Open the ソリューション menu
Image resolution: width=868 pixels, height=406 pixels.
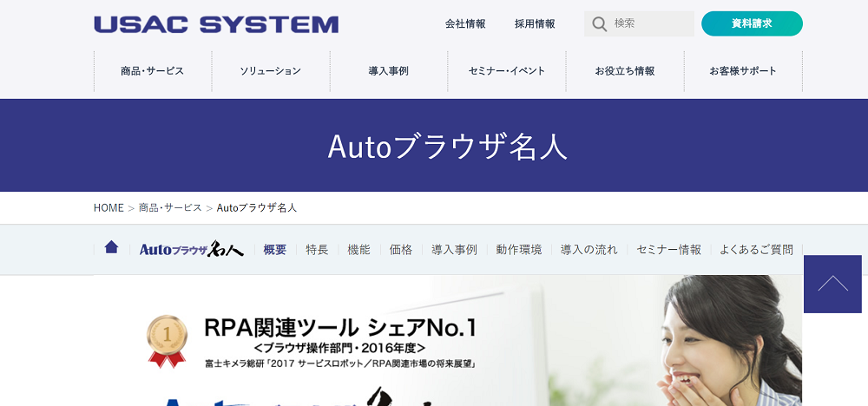pos(271,71)
